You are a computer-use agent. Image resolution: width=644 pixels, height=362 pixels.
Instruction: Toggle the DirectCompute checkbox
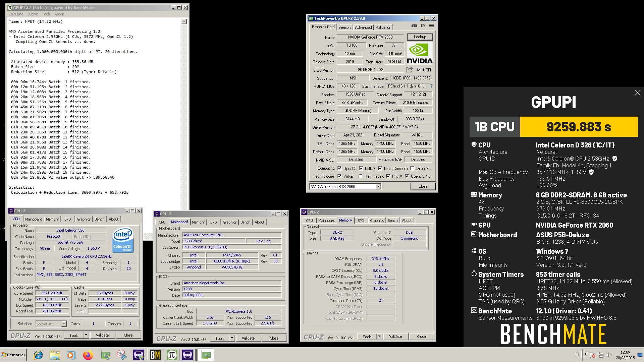[380, 168]
